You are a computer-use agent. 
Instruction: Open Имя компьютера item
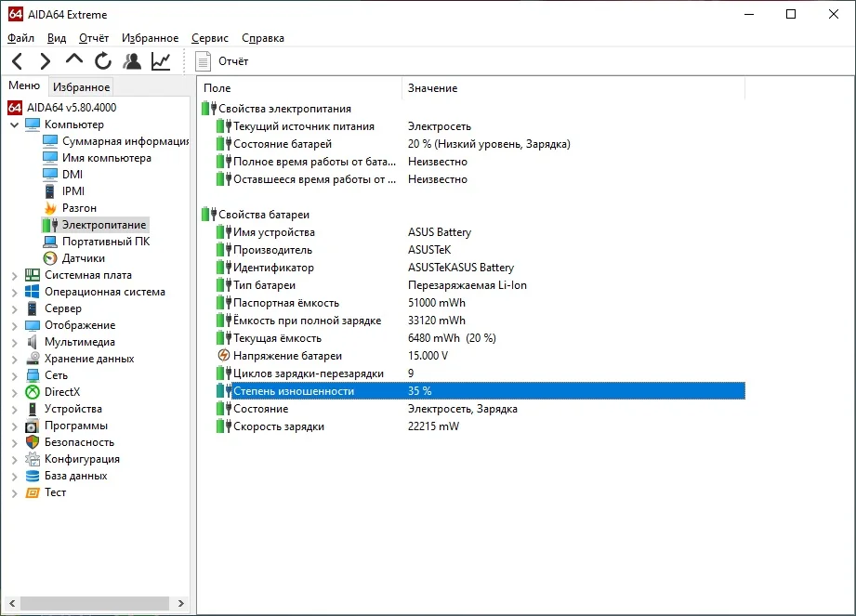click(x=97, y=158)
